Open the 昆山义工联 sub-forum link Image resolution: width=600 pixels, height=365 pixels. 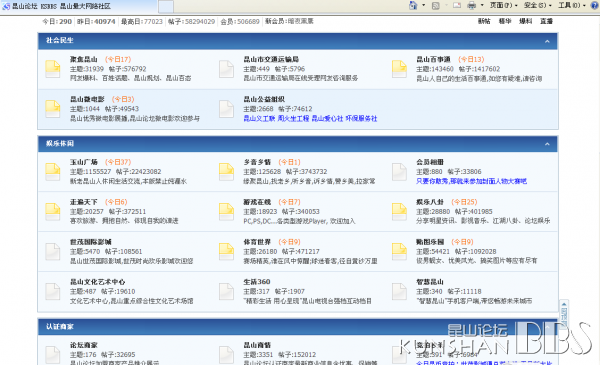point(259,119)
